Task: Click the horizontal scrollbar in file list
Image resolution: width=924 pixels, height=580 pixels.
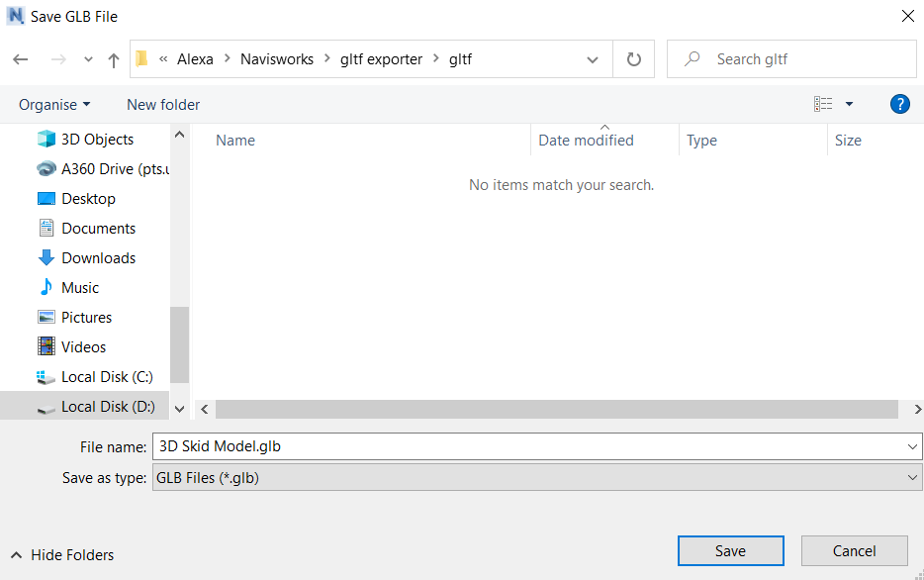Action: coord(556,409)
